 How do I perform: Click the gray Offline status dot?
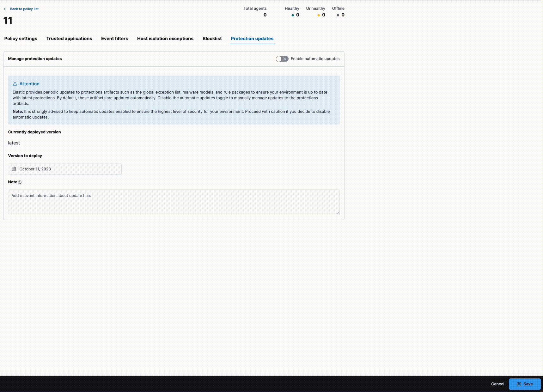[338, 15]
